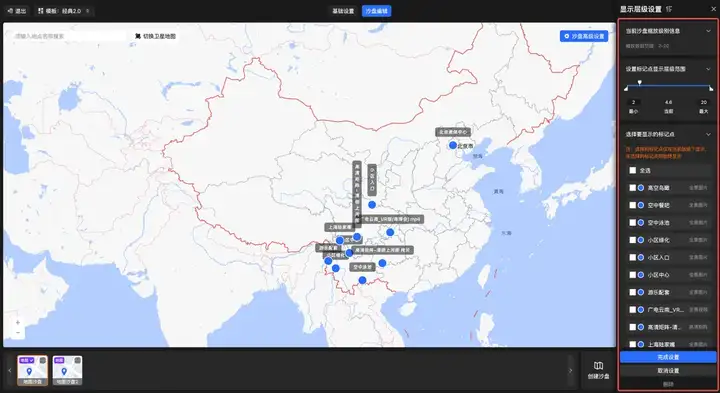This screenshot has height=393, width=720.
Task: Click the blue dot icon beside 小区中心
Action: click(x=641, y=275)
